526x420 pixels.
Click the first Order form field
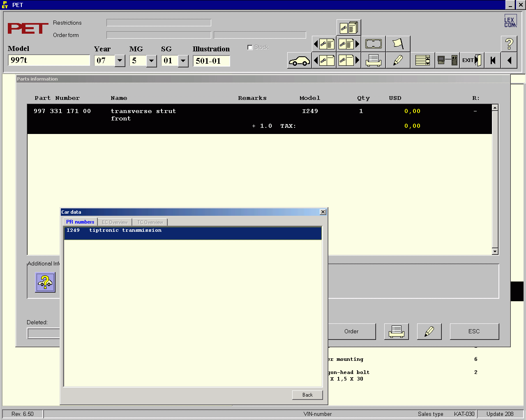point(159,35)
